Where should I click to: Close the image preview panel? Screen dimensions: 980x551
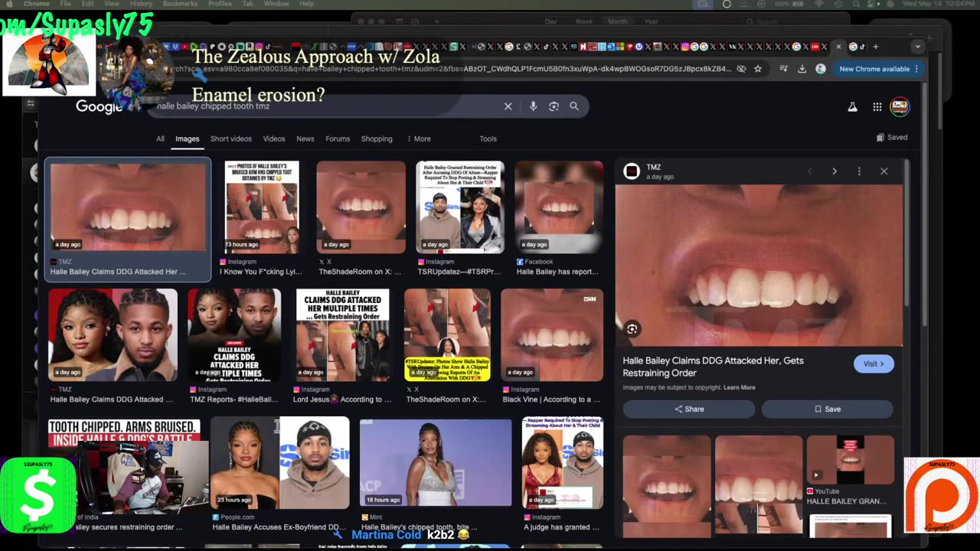(x=884, y=171)
